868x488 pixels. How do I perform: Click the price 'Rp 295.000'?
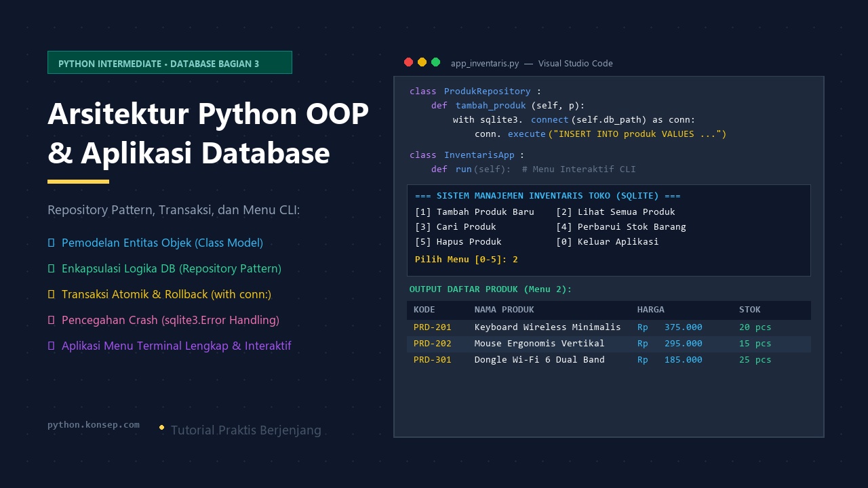click(670, 344)
